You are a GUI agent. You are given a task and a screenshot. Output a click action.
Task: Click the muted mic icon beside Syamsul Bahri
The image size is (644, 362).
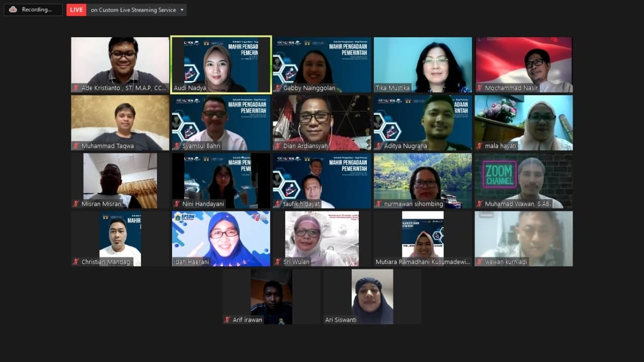coord(177,146)
